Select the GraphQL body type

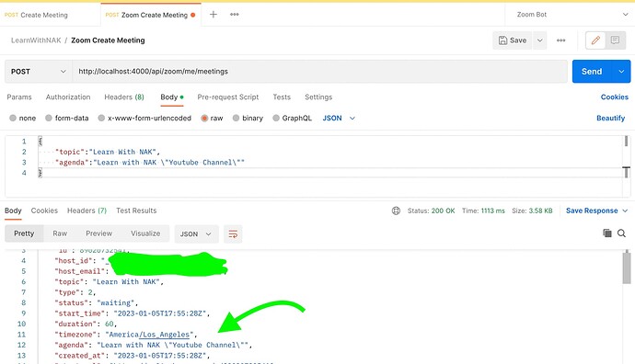click(292, 118)
